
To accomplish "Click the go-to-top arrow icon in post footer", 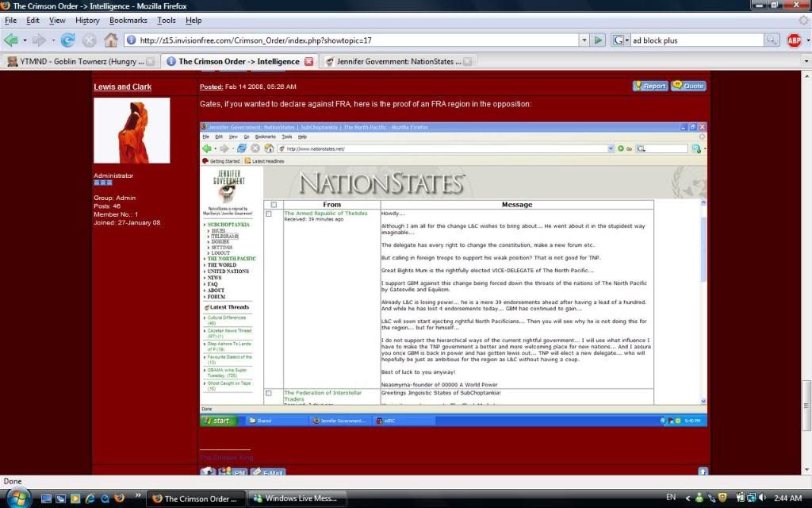I will [x=703, y=471].
